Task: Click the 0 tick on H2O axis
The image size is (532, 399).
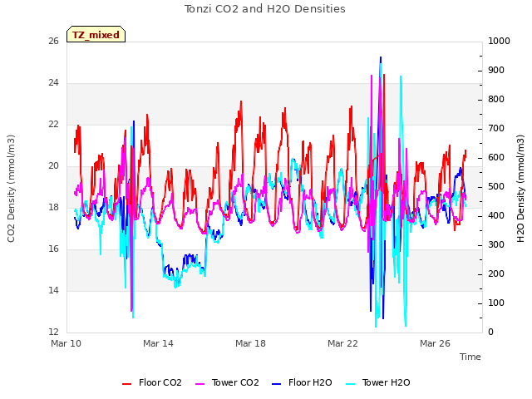Action: pos(491,332)
